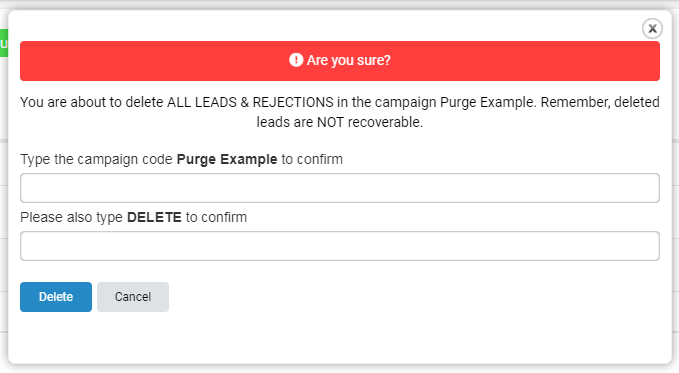
Task: Click the "Type the campaign code" label
Action: [x=96, y=159]
